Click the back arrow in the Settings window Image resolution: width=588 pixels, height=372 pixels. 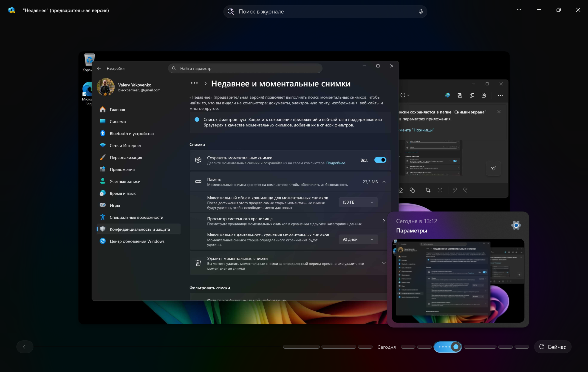tap(99, 68)
